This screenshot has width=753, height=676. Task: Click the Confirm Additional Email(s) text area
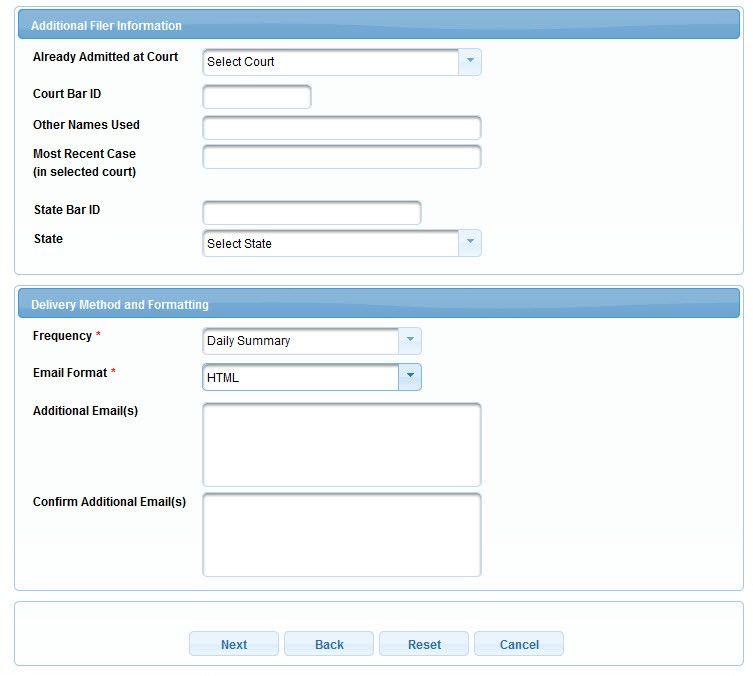coord(341,534)
